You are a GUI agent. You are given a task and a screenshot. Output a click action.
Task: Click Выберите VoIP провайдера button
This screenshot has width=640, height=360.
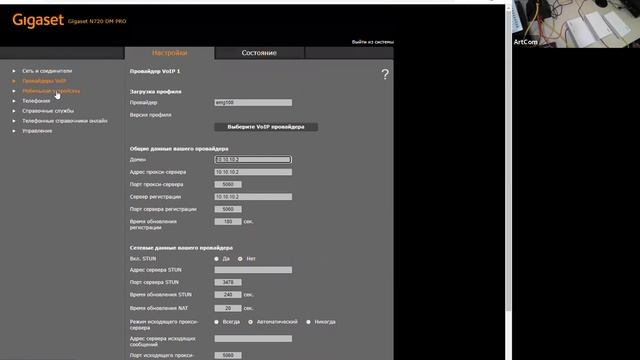pos(266,127)
